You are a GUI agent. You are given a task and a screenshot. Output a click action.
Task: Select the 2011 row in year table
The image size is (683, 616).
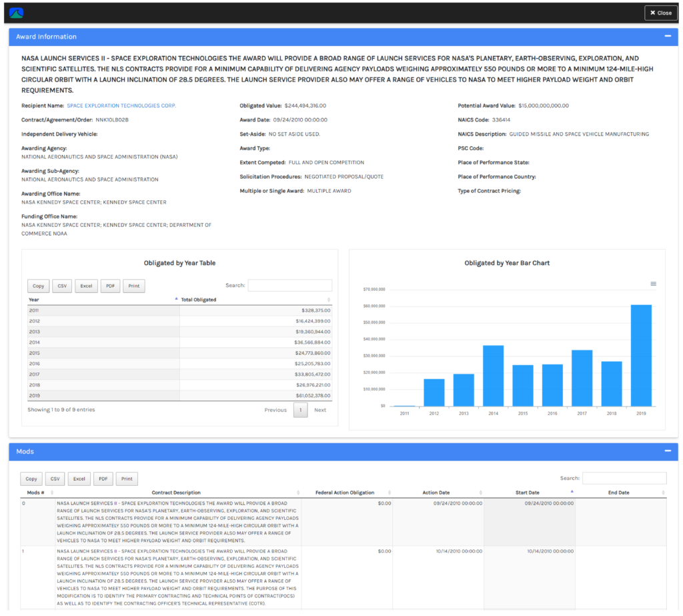[179, 310]
